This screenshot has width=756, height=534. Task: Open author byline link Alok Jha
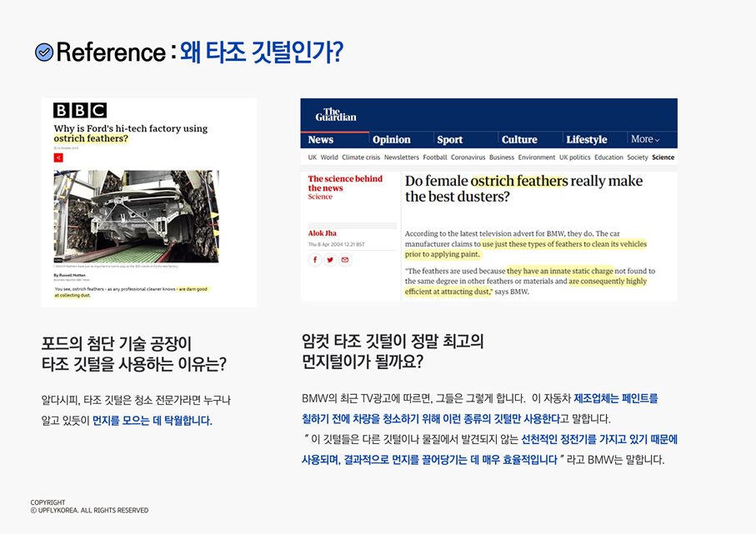coord(323,233)
